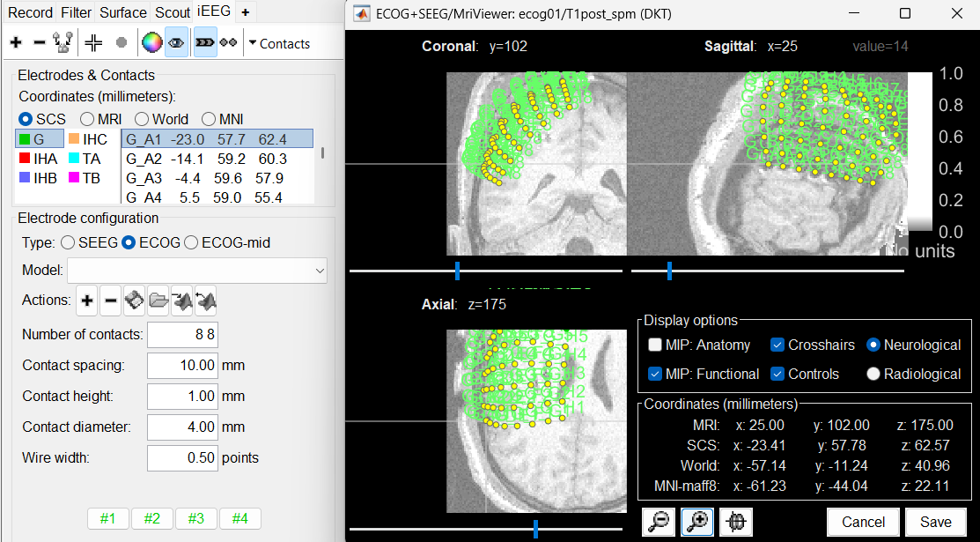Click the electrode color wheel icon

pos(152,42)
